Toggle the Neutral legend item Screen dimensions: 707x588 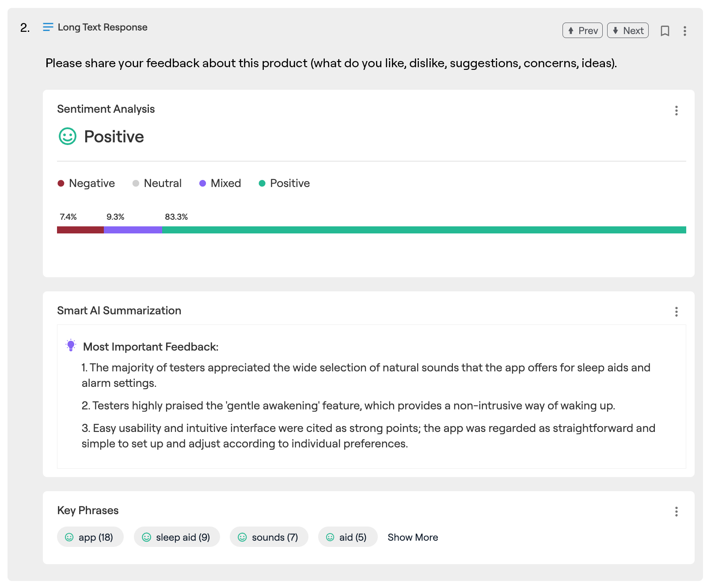click(x=157, y=183)
